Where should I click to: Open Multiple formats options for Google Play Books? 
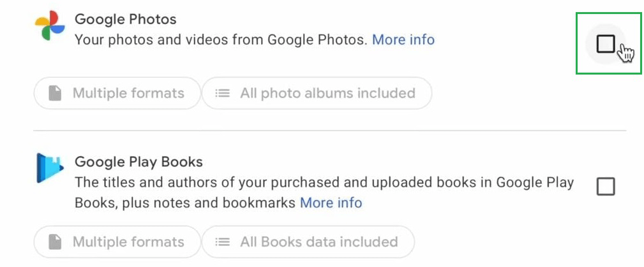point(117,242)
